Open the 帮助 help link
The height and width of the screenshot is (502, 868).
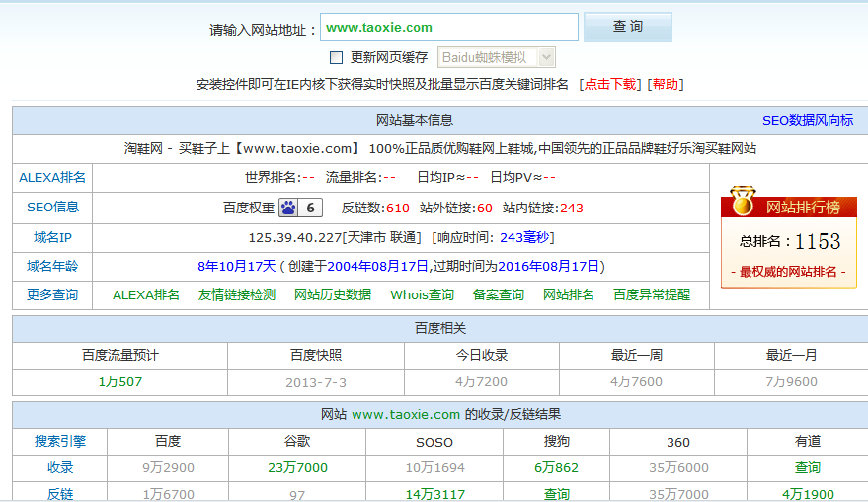pyautogui.click(x=666, y=85)
